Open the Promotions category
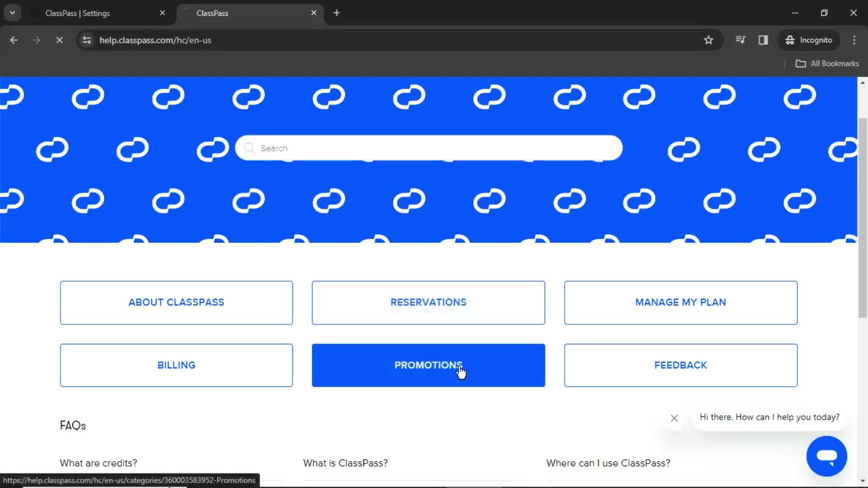868x488 pixels. (x=429, y=366)
